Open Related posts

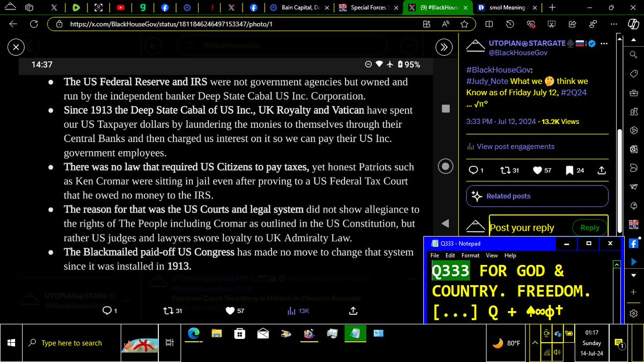[x=537, y=196]
